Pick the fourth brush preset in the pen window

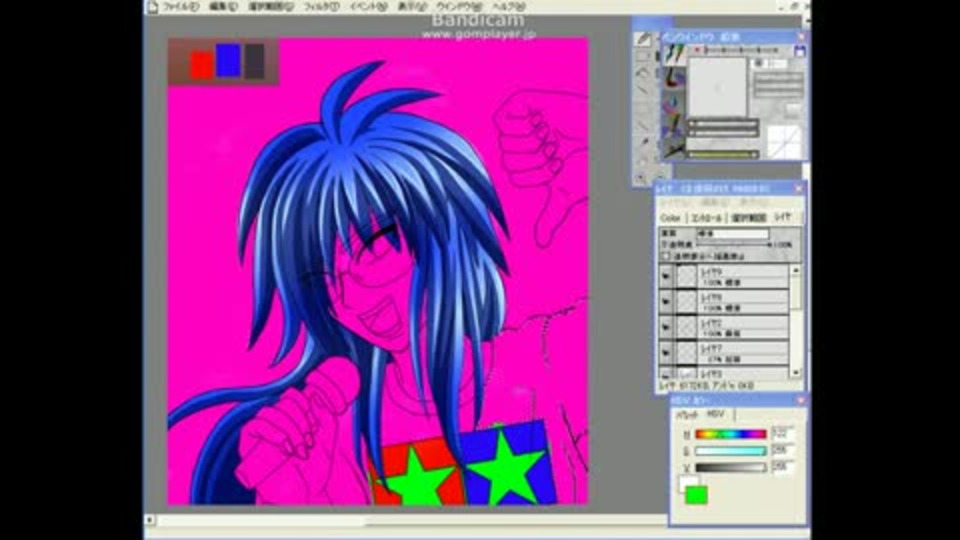674,126
